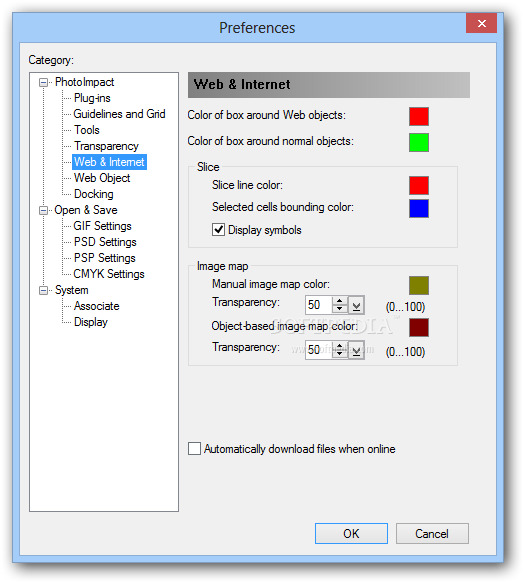Uncheck Display symbols checkbox

click(218, 230)
